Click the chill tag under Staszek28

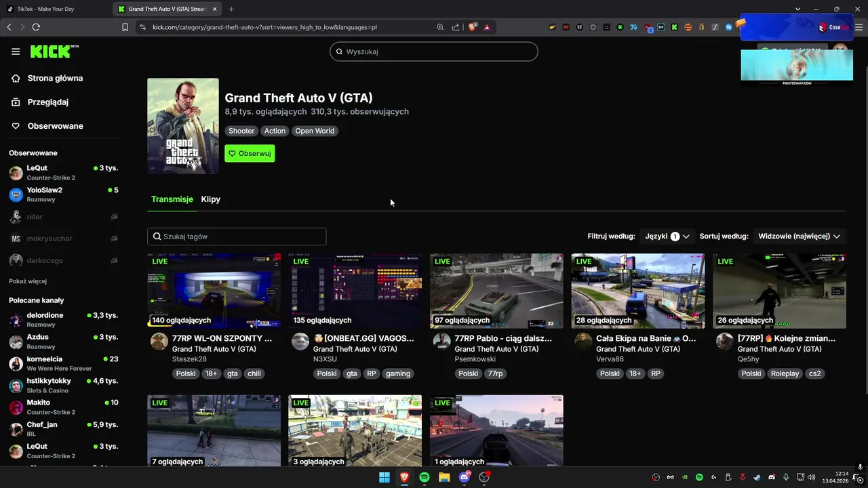[254, 373]
